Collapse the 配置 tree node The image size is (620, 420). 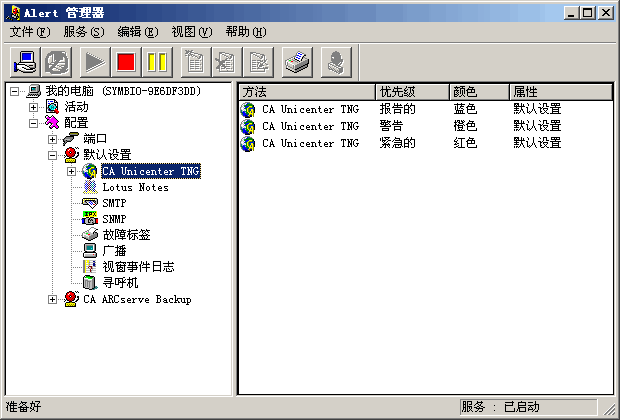coord(33,123)
